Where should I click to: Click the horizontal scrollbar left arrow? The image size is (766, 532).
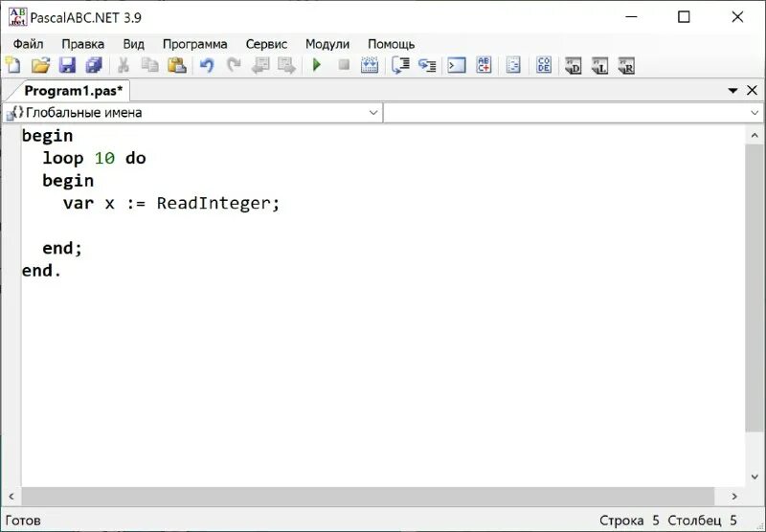tap(11, 497)
